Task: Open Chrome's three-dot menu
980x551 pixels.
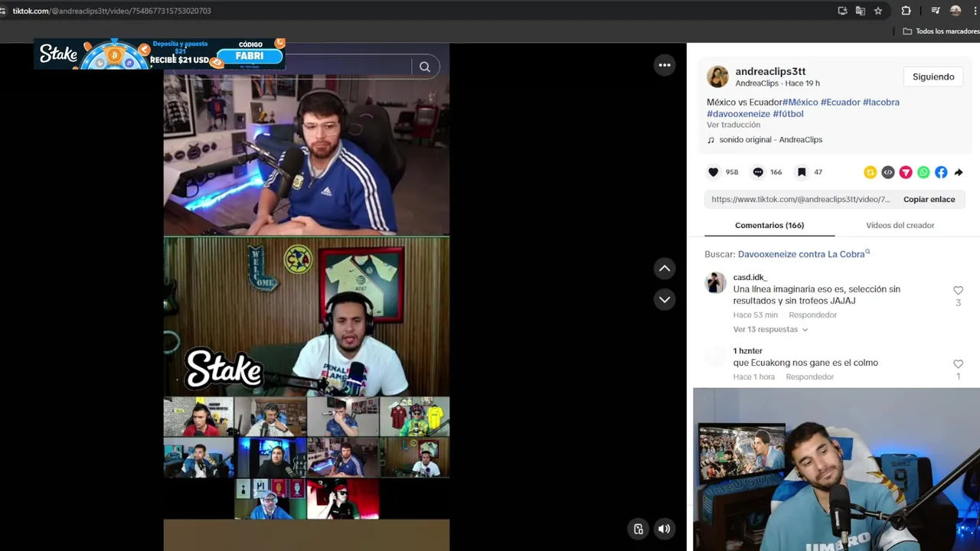Action: (975, 11)
